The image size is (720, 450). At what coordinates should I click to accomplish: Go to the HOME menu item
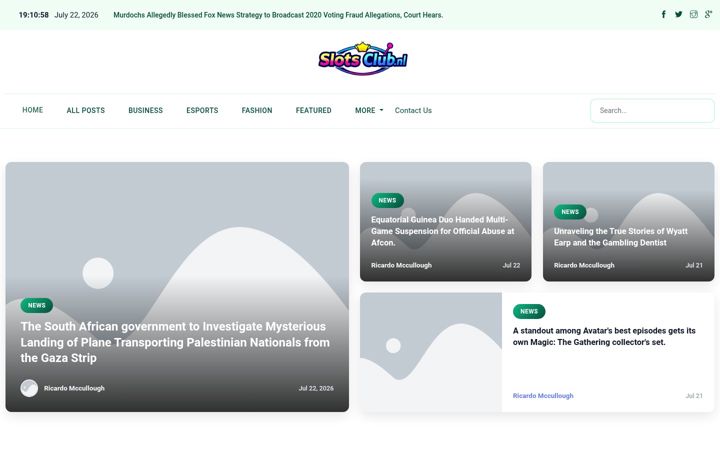point(33,110)
